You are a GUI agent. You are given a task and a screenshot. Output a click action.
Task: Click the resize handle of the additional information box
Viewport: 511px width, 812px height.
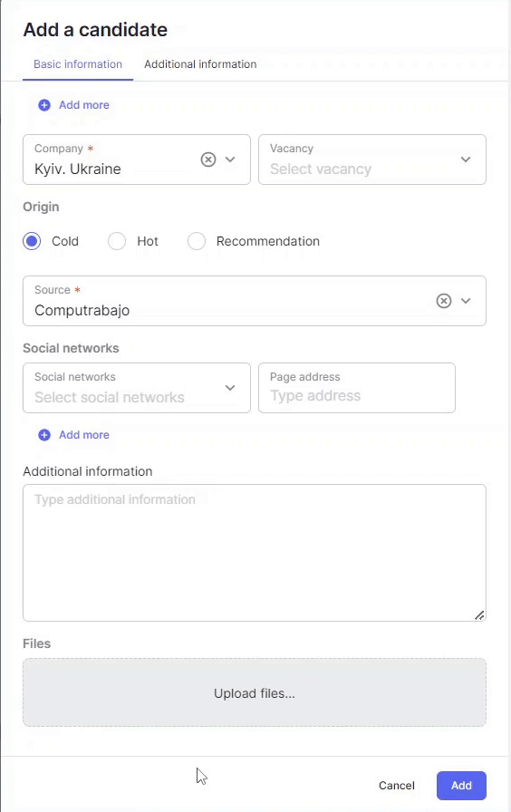pyautogui.click(x=479, y=615)
